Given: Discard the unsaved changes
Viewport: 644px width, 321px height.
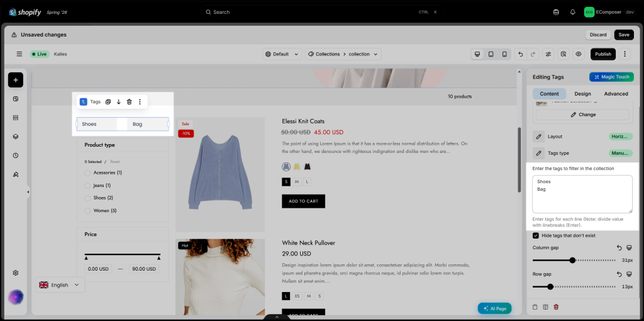Looking at the screenshot, I should click(x=598, y=35).
